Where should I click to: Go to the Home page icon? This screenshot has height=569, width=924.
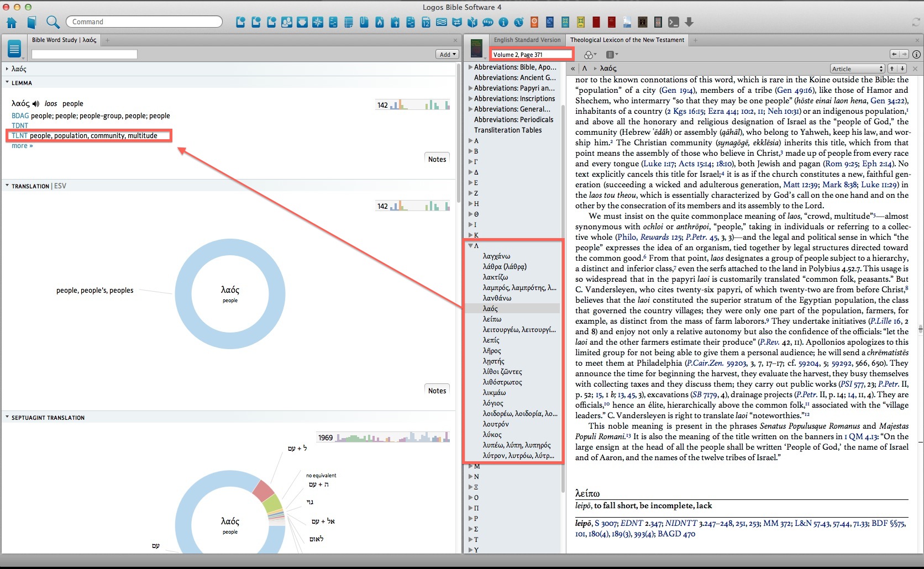click(x=12, y=22)
